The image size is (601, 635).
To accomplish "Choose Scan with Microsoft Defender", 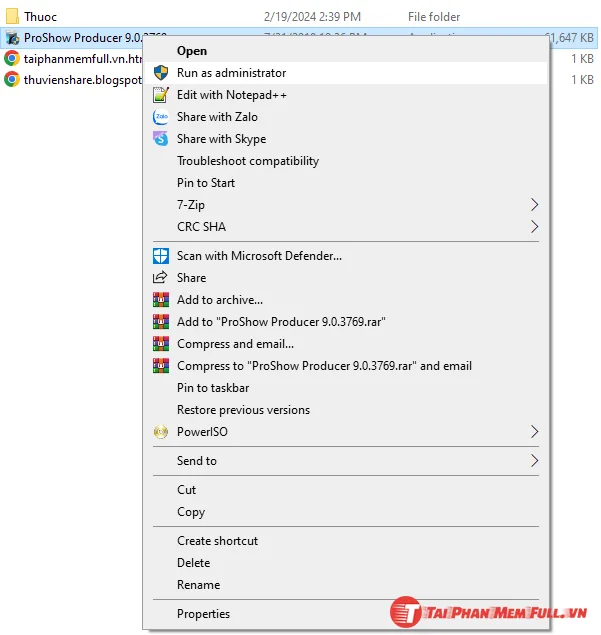I will point(345,256).
